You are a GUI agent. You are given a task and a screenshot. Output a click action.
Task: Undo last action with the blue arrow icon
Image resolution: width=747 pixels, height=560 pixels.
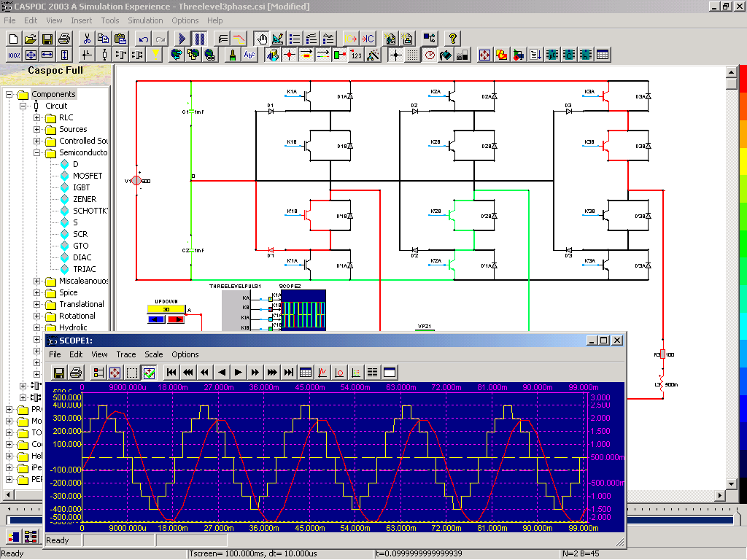143,39
